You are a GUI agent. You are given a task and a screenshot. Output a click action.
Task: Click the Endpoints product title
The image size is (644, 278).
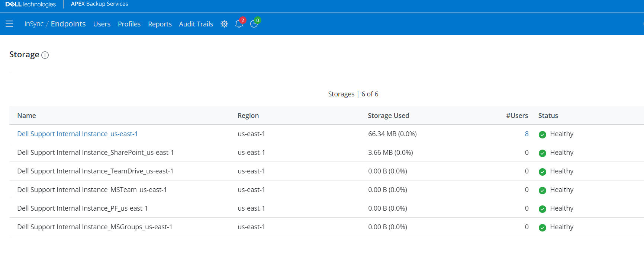tap(68, 24)
